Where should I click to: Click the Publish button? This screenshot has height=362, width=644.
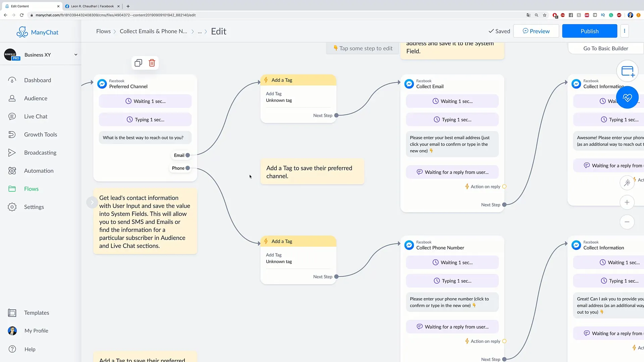(590, 31)
